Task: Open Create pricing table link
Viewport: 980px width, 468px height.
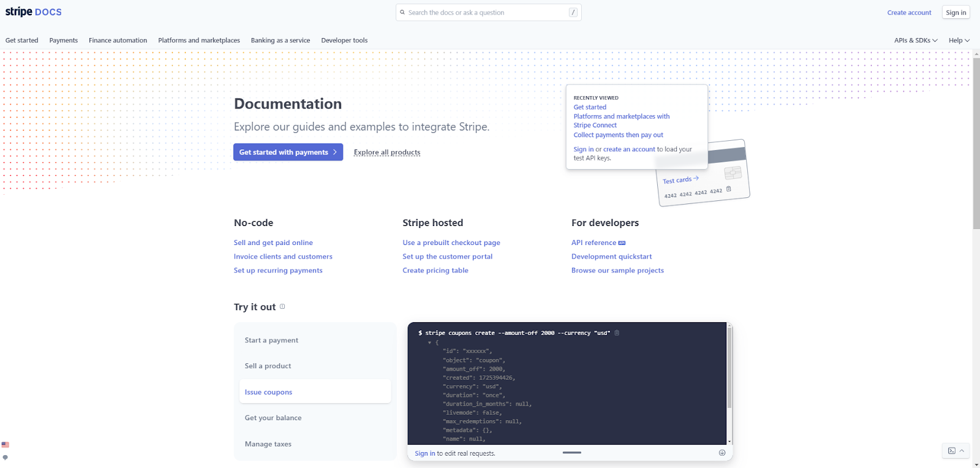Action: 435,270
